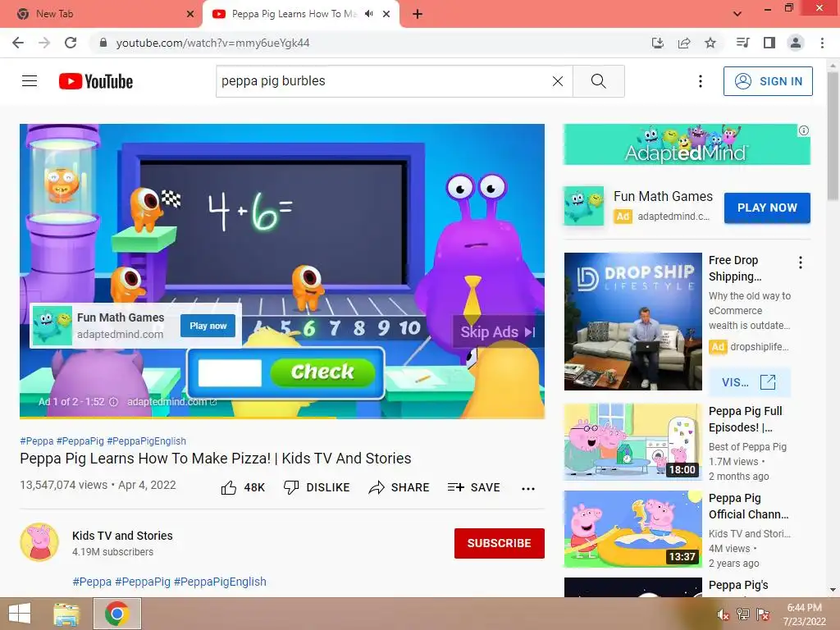Subscribe to Kids TV and Stories
Image resolution: width=840 pixels, height=630 pixels.
pos(500,543)
